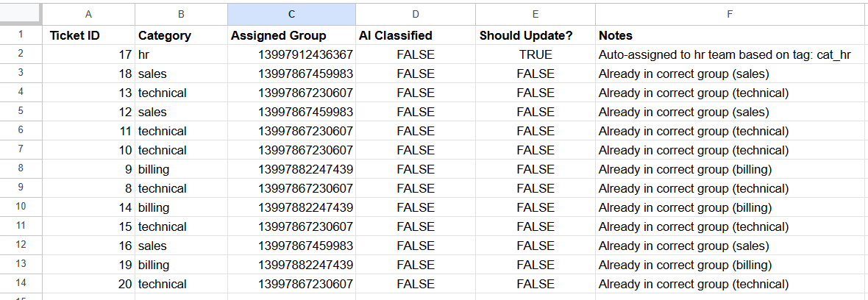The image size is (868, 300).
Task: Click the "AI Classified" header cell
Action: [415, 35]
